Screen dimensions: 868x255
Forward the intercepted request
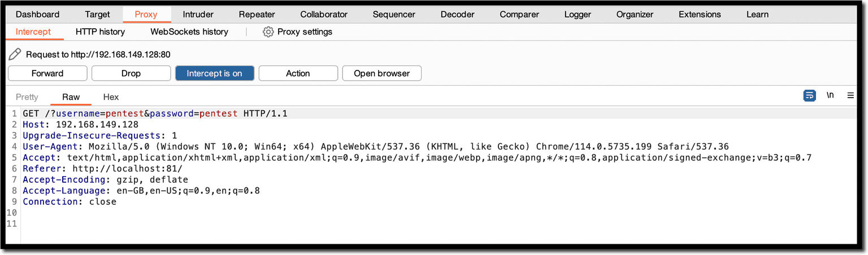point(47,73)
